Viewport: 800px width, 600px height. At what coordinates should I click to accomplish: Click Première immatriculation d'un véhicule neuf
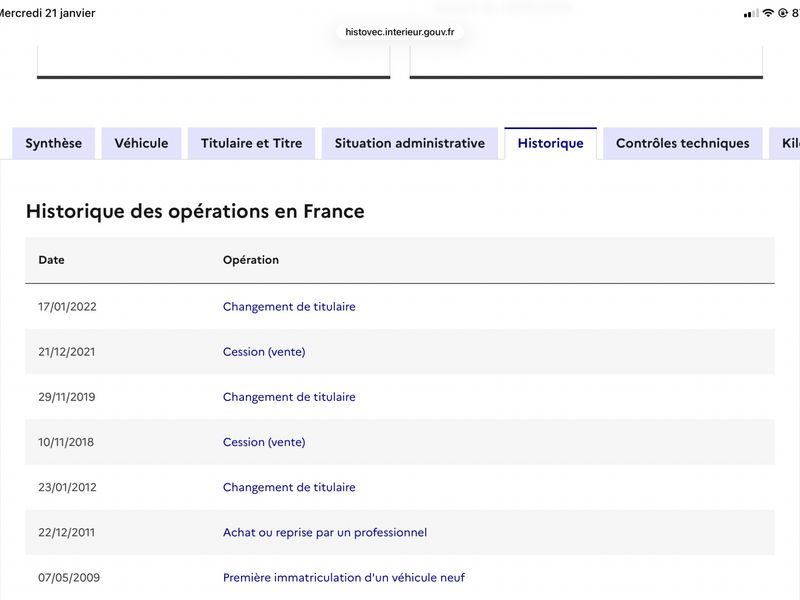(344, 578)
